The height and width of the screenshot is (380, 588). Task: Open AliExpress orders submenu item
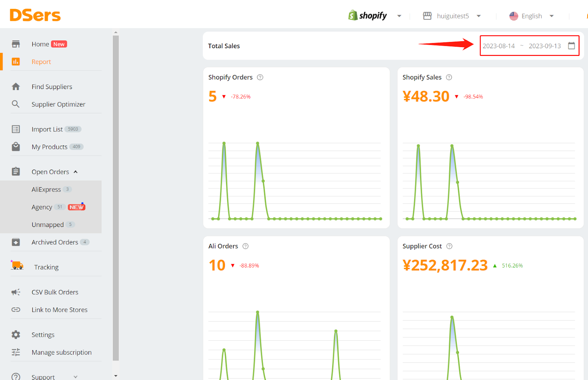46,189
